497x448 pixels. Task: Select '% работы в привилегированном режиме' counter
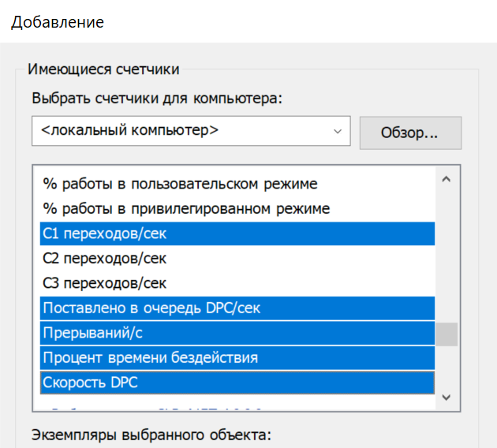click(185, 209)
